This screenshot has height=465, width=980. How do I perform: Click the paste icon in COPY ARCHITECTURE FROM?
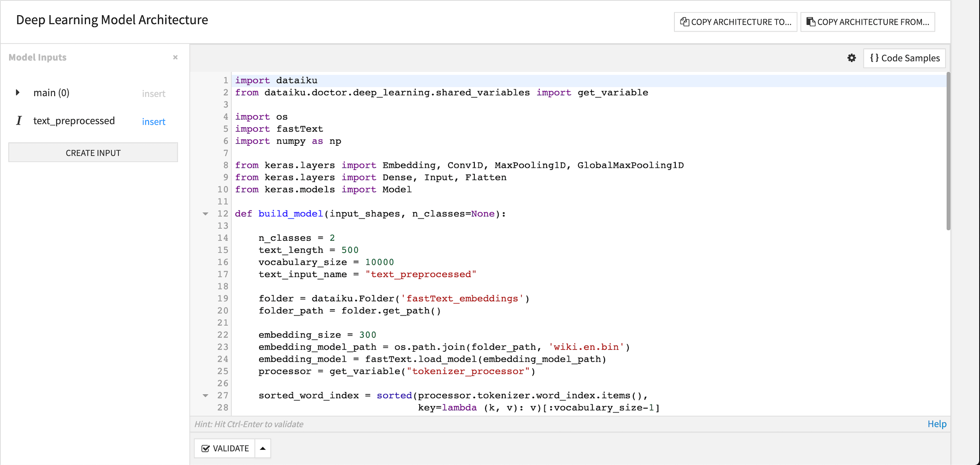click(810, 22)
